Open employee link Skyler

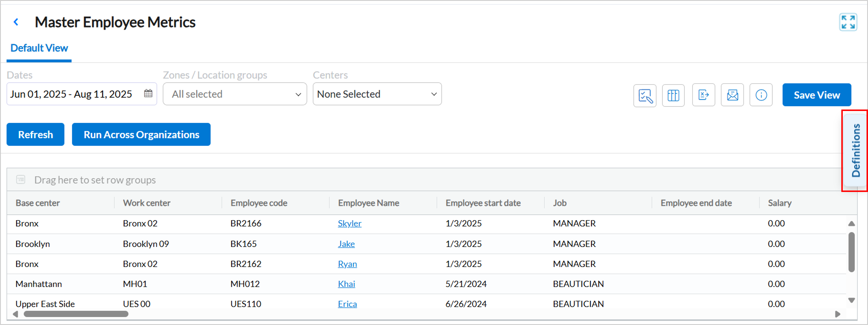pos(349,223)
